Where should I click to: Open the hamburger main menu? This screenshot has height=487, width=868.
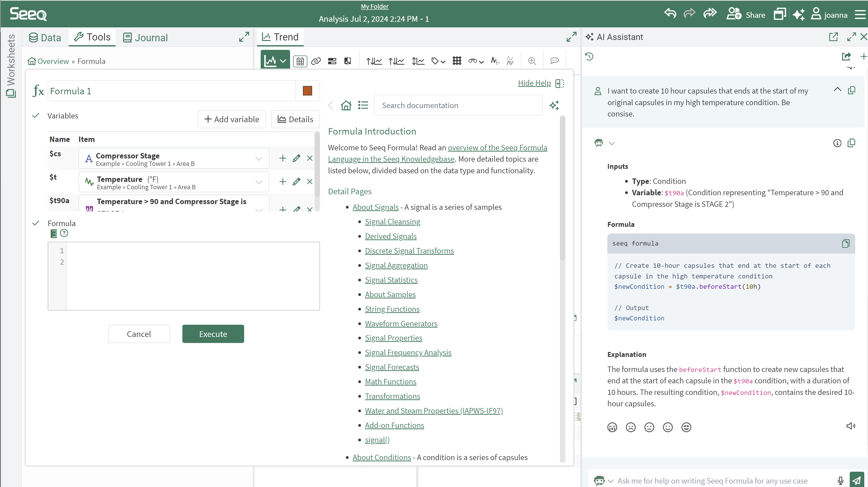(x=860, y=15)
